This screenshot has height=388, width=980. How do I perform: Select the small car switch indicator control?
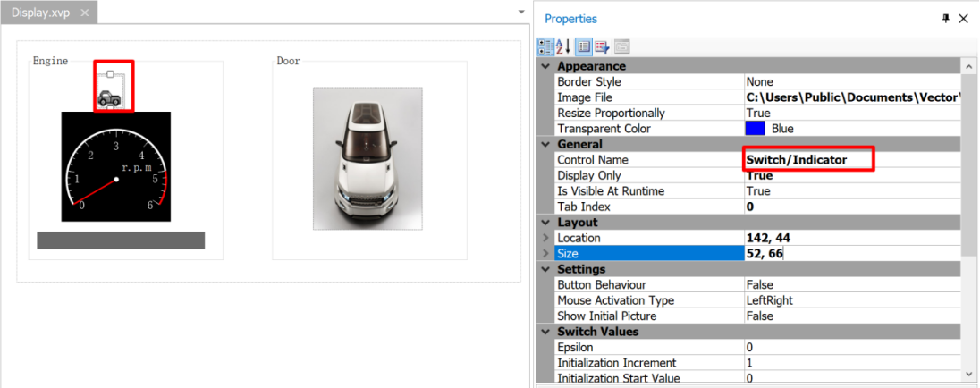coord(110,91)
